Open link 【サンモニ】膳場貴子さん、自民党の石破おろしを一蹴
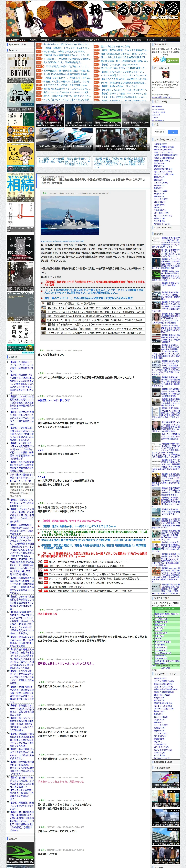This screenshot has width=186, height=868. tap(94, 555)
